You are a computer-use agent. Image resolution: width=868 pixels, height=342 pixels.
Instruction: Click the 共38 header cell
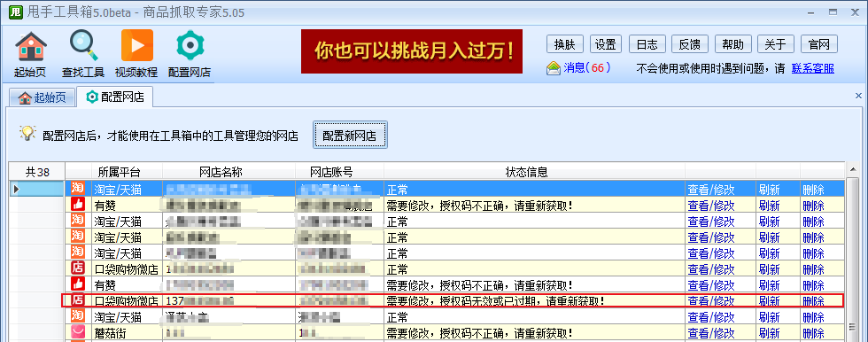pos(37,172)
